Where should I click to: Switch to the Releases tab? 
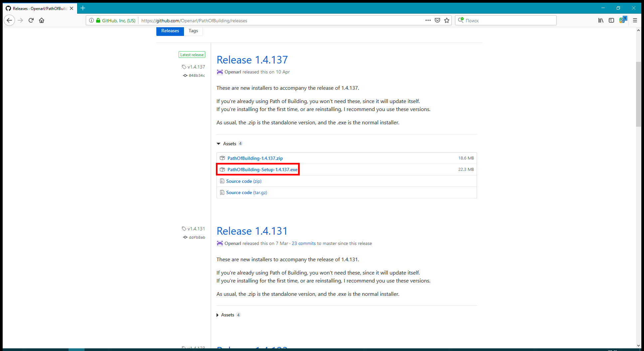(170, 31)
